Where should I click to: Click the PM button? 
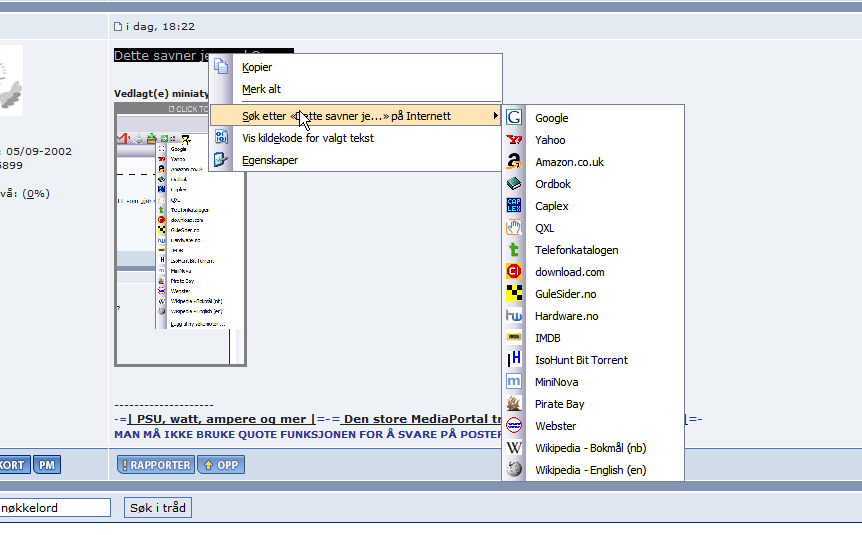coord(47,465)
